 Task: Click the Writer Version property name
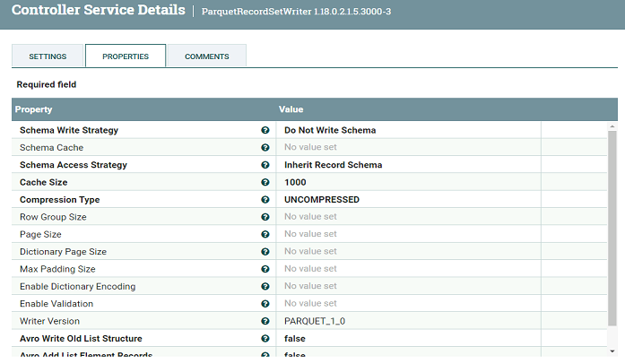point(50,321)
